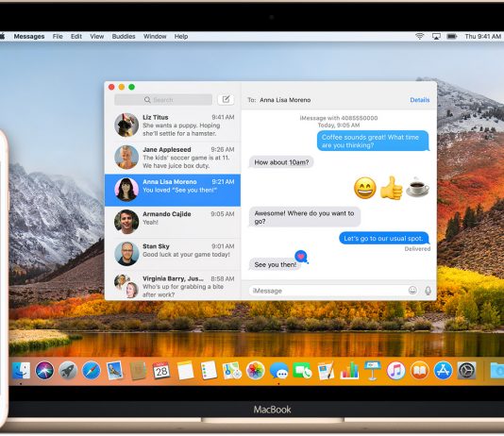Screen dimensions: 504x436
Task: Open iTunes music note icon
Action: (395, 371)
